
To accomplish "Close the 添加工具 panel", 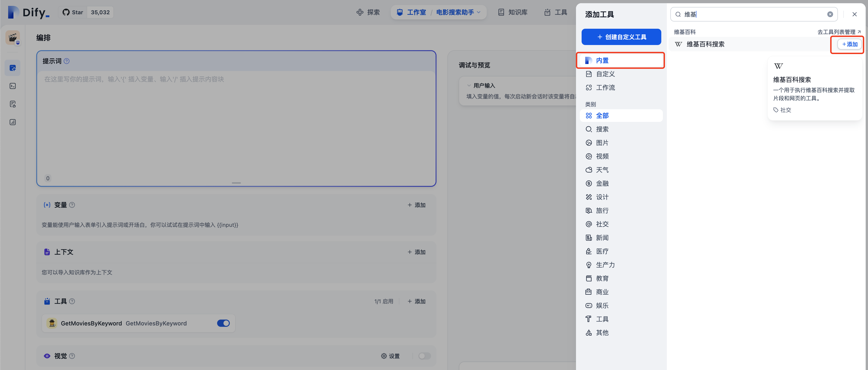I will click(854, 14).
